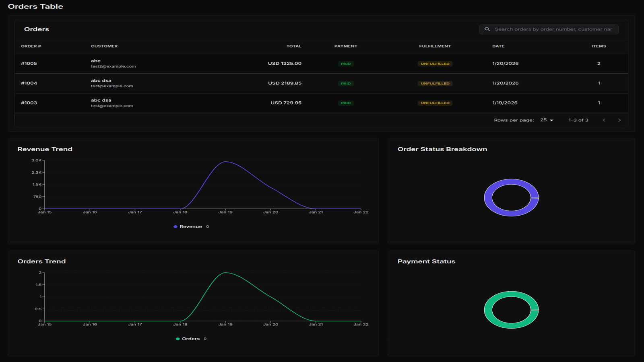The height and width of the screenshot is (362, 644).
Task: Click customer email test@example.com on order #1004
Action: pyautogui.click(x=112, y=86)
